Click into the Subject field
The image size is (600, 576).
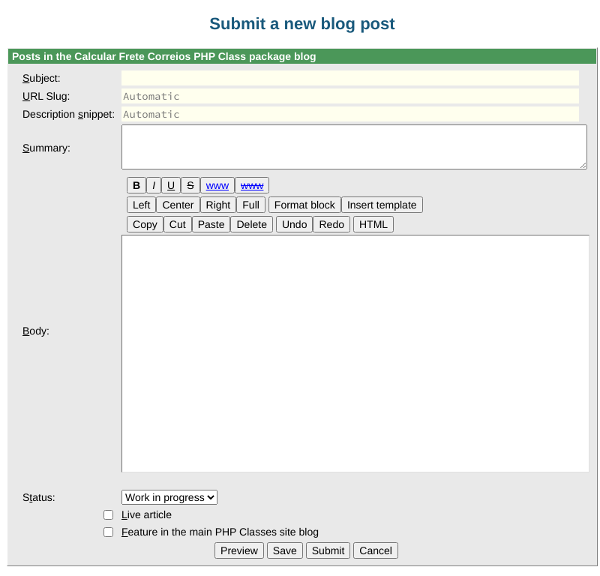click(x=350, y=78)
